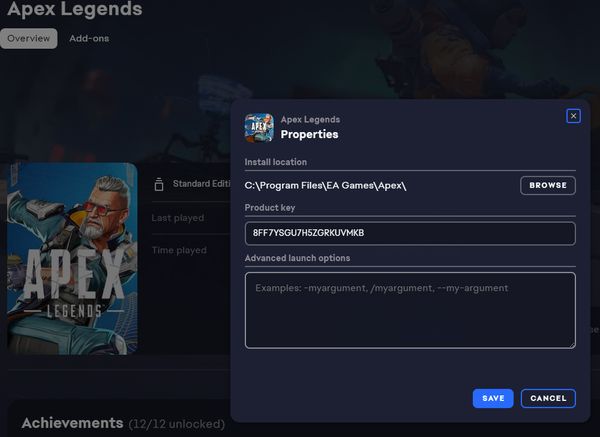The height and width of the screenshot is (437, 600).
Task: Click the Standard Edition label
Action: (201, 184)
